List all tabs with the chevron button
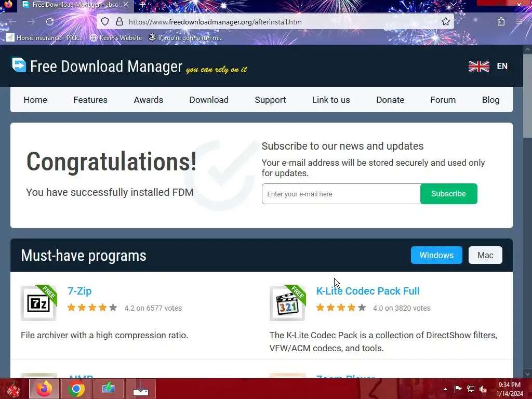532x399 pixels. [x=453, y=4]
